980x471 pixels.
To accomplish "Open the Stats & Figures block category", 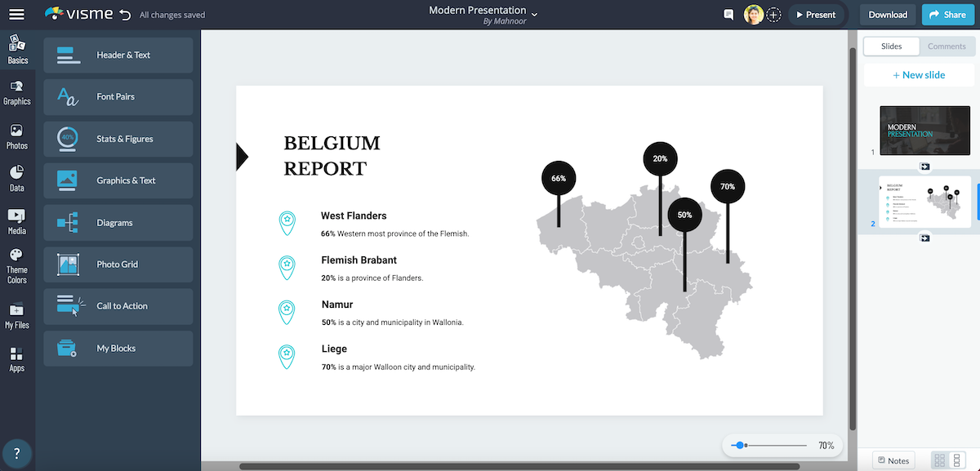I will (x=118, y=139).
